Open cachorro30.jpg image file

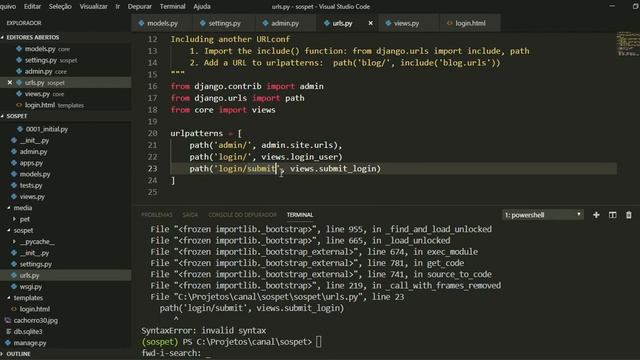pyautogui.click(x=66, y=320)
